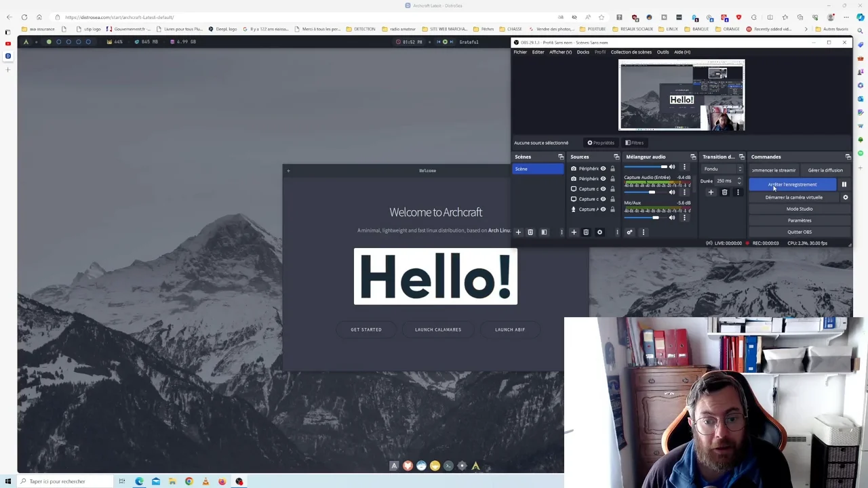868x488 pixels.
Task: Pop out the Sources dock
Action: pyautogui.click(x=616, y=157)
